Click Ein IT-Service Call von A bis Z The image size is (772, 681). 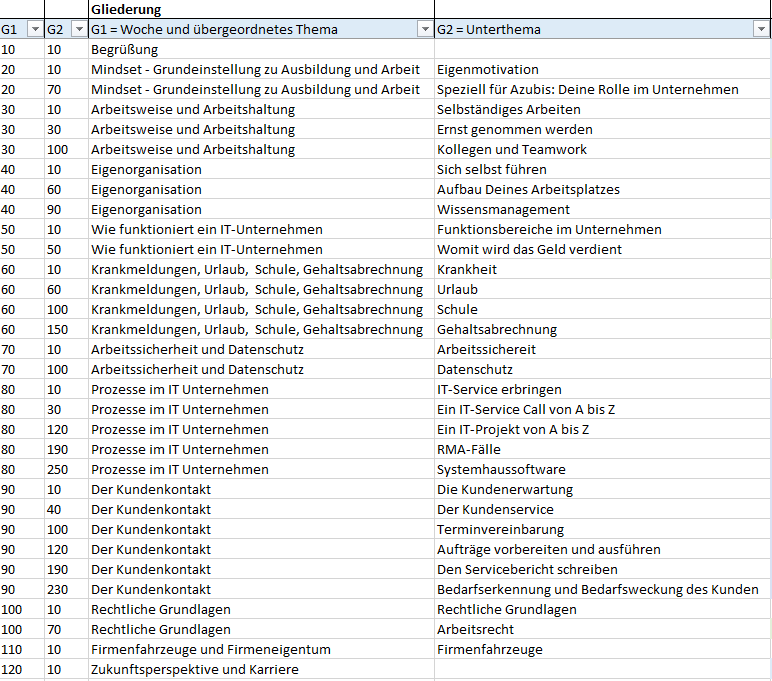pyautogui.click(x=602, y=410)
